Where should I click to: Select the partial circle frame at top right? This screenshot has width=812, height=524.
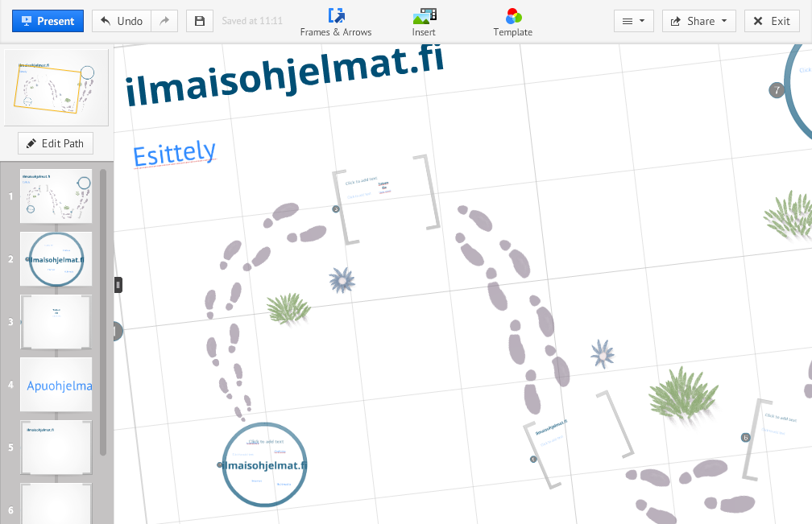pos(798,92)
